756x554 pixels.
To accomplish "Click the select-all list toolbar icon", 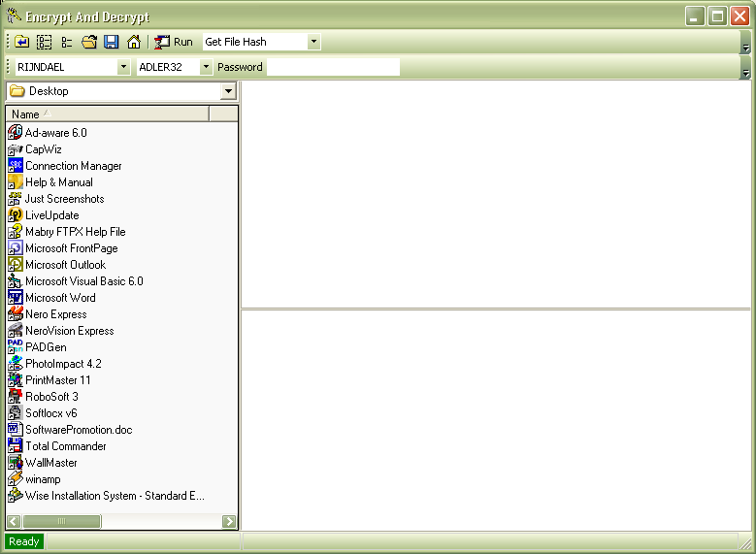I will pos(44,42).
